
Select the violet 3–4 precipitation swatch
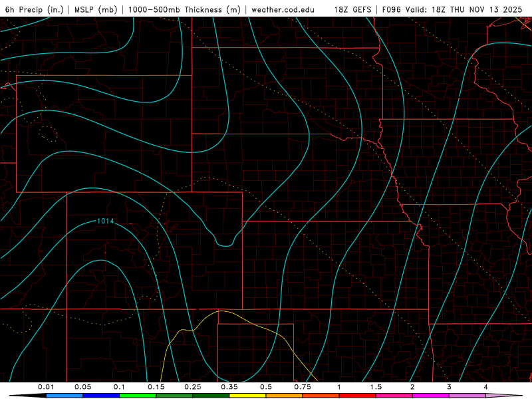coord(467,396)
